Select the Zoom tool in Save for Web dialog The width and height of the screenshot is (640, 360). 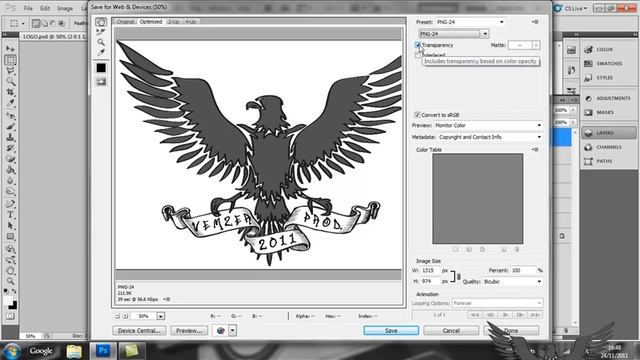[x=101, y=42]
